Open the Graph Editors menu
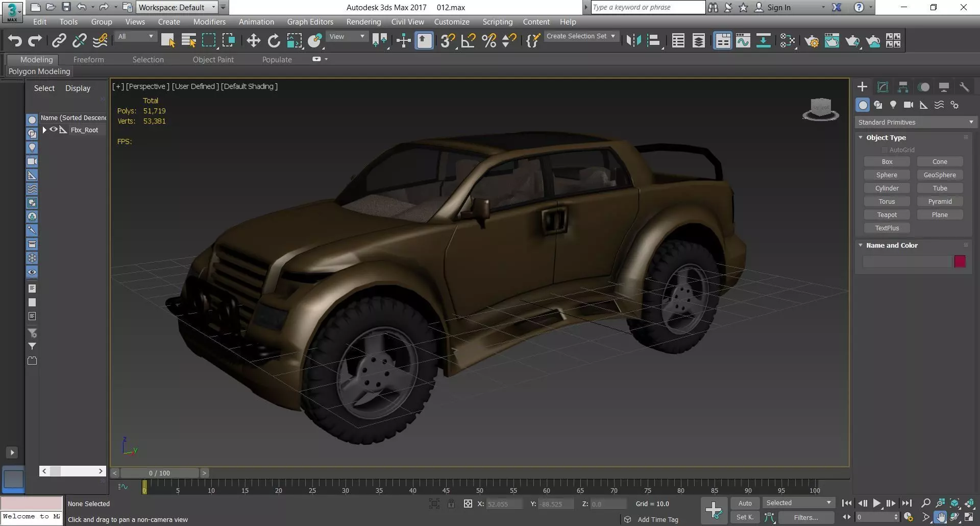This screenshot has width=980, height=526. (x=310, y=22)
